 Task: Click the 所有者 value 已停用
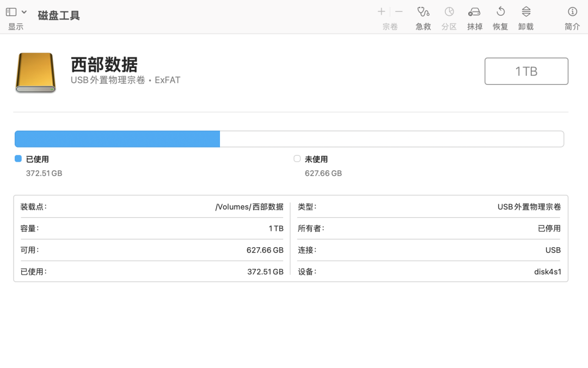coord(549,229)
